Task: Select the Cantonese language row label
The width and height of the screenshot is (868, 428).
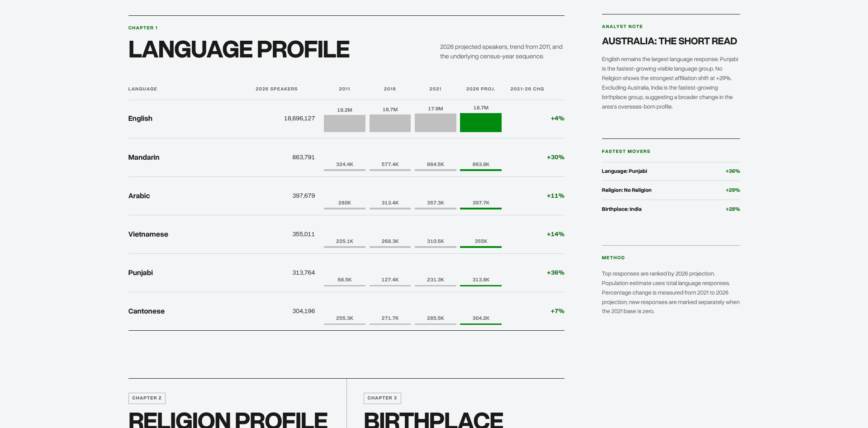Action: (146, 311)
